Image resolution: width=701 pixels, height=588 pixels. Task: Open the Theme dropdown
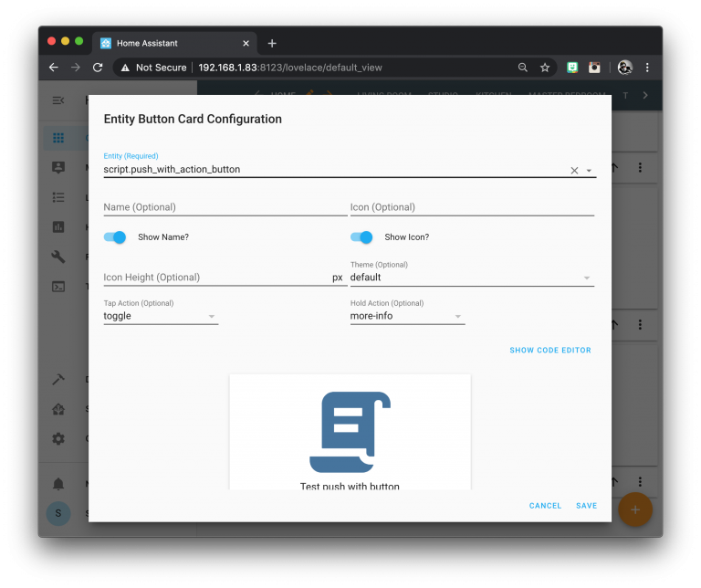pyautogui.click(x=586, y=278)
